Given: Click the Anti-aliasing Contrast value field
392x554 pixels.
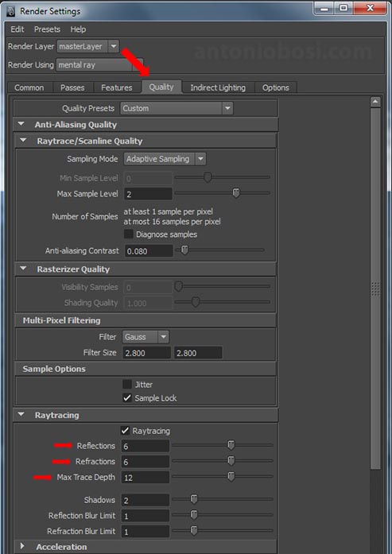Looking at the screenshot, I should [149, 251].
